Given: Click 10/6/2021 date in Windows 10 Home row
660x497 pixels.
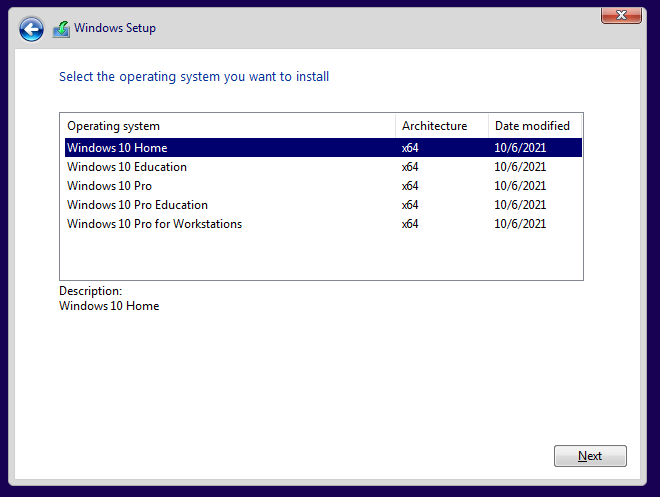Looking at the screenshot, I should click(520, 148).
